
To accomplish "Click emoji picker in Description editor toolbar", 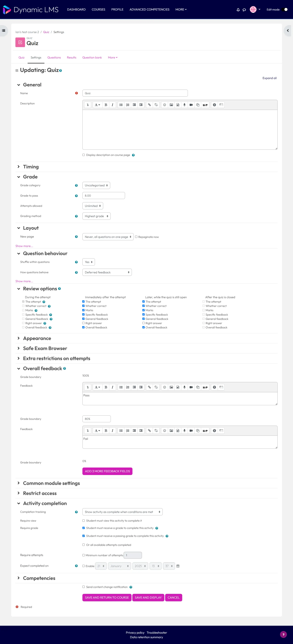I will click(165, 105).
